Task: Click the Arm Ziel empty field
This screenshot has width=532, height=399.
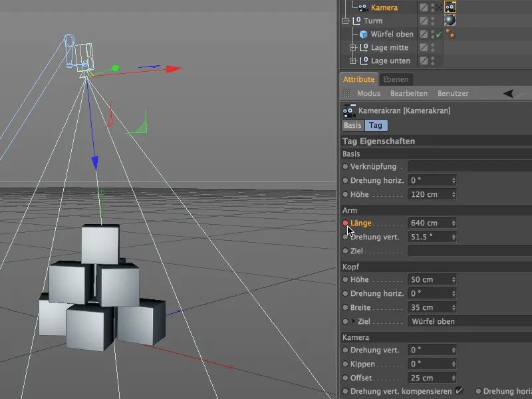Action: [x=469, y=251]
